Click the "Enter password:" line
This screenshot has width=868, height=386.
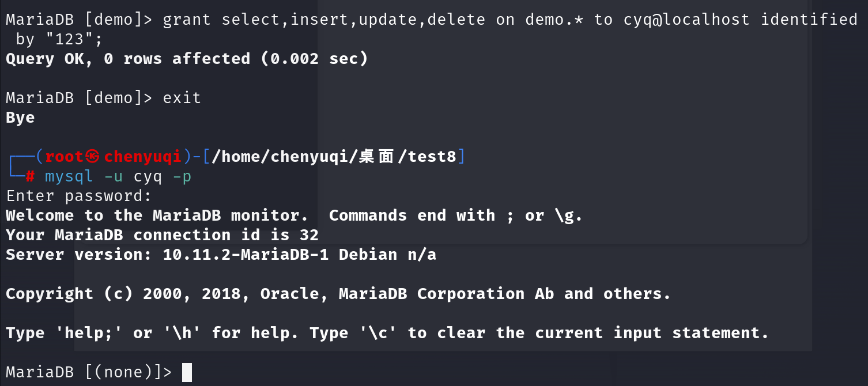[79, 196]
